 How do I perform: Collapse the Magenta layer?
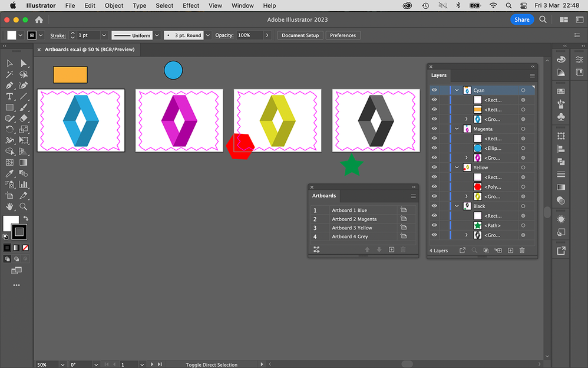tap(457, 129)
